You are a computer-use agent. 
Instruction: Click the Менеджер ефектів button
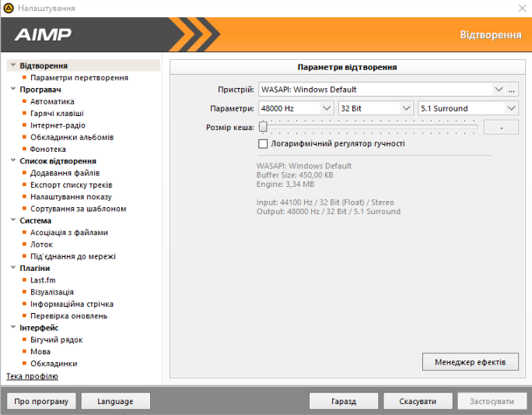pos(471,362)
